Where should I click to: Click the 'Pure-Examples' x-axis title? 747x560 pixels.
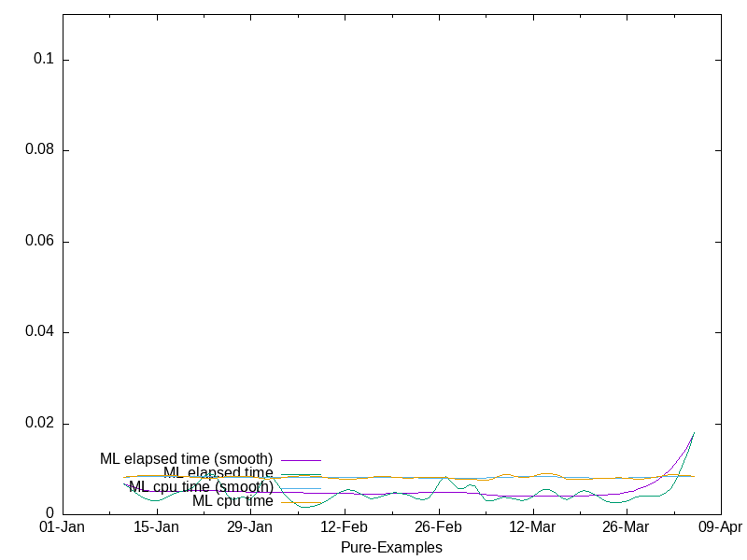tap(391, 547)
